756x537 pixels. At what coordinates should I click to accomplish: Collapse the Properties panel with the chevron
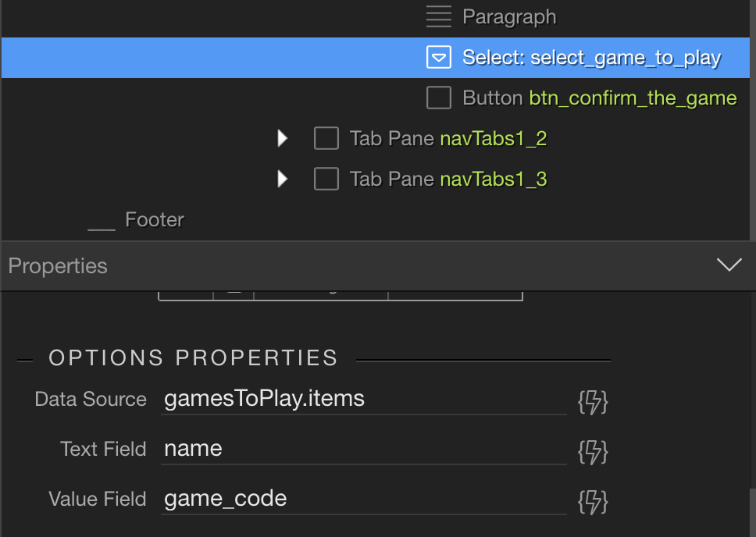click(729, 265)
